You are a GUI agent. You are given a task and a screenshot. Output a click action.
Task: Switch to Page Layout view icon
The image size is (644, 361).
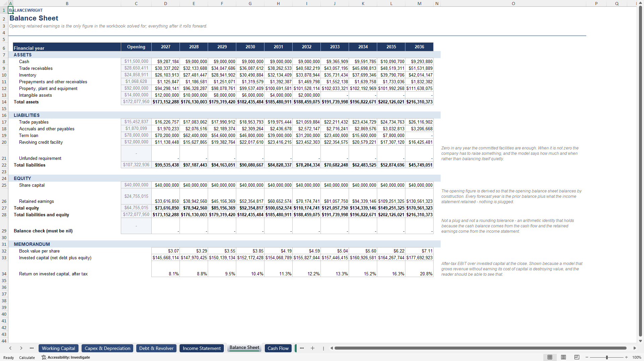pos(563,357)
